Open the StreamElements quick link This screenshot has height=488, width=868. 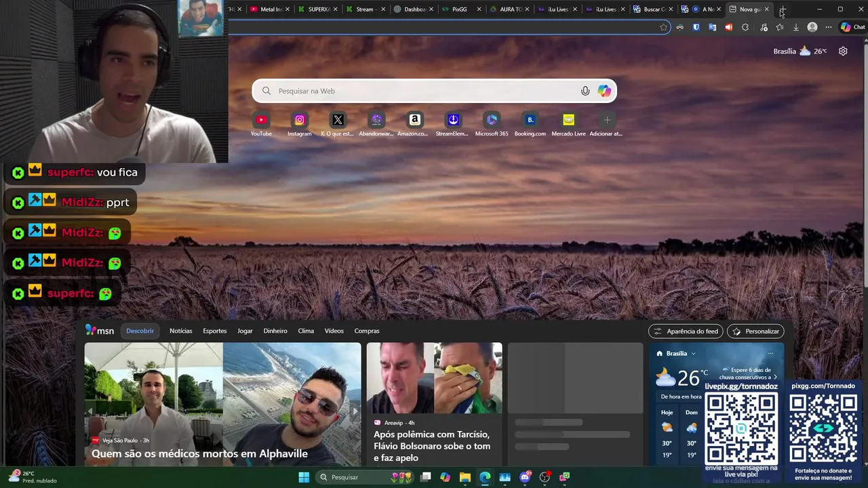pyautogui.click(x=453, y=124)
